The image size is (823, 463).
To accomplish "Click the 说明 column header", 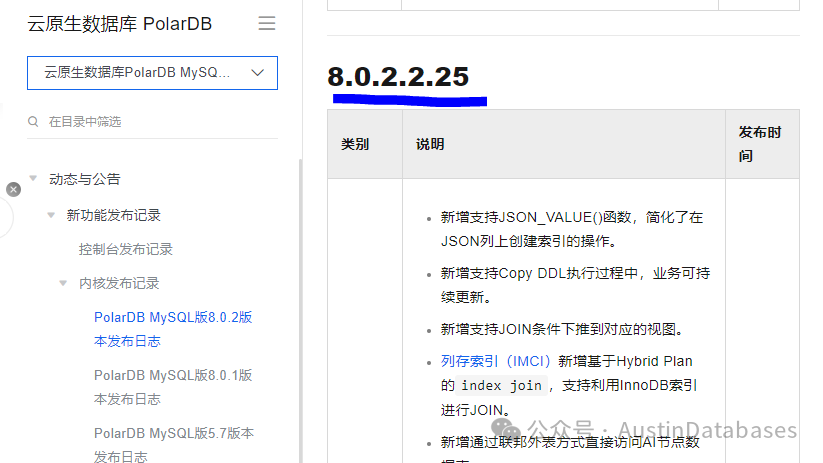I will coord(430,144).
